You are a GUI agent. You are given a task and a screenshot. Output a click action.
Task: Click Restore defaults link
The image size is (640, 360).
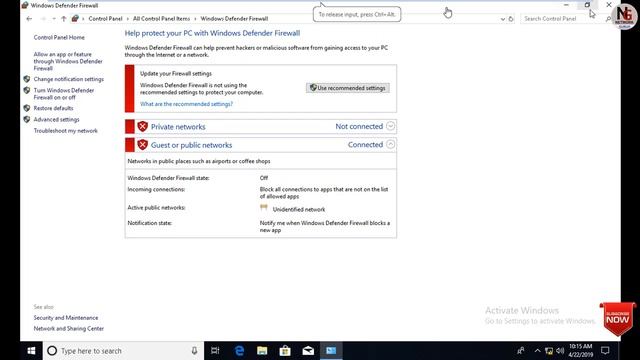point(53,108)
